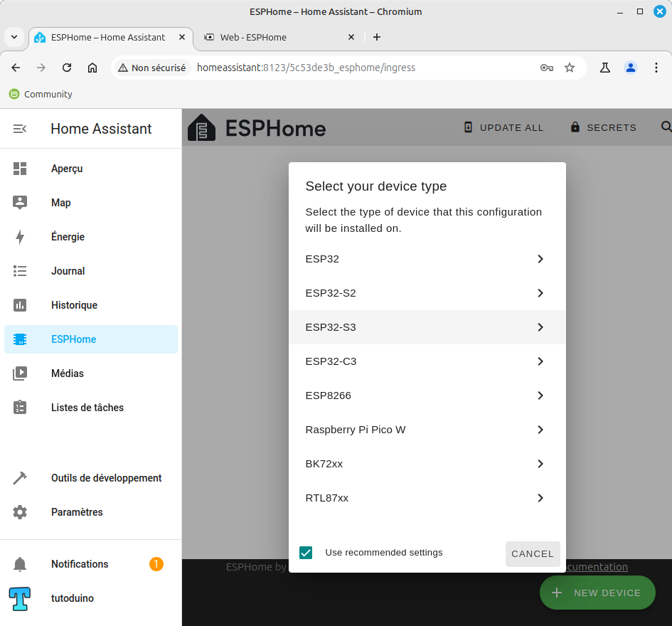The height and width of the screenshot is (626, 672).
Task: Click the browser back arrow
Action: (16, 68)
